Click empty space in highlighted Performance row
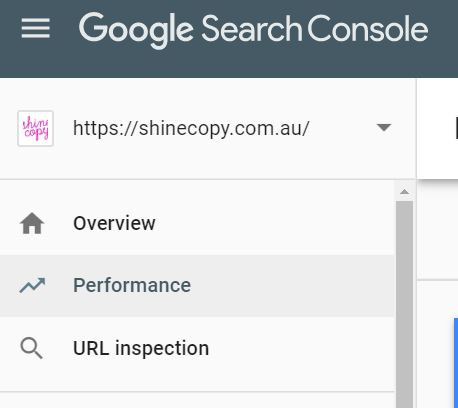The height and width of the screenshot is (408, 458). [x=293, y=286]
